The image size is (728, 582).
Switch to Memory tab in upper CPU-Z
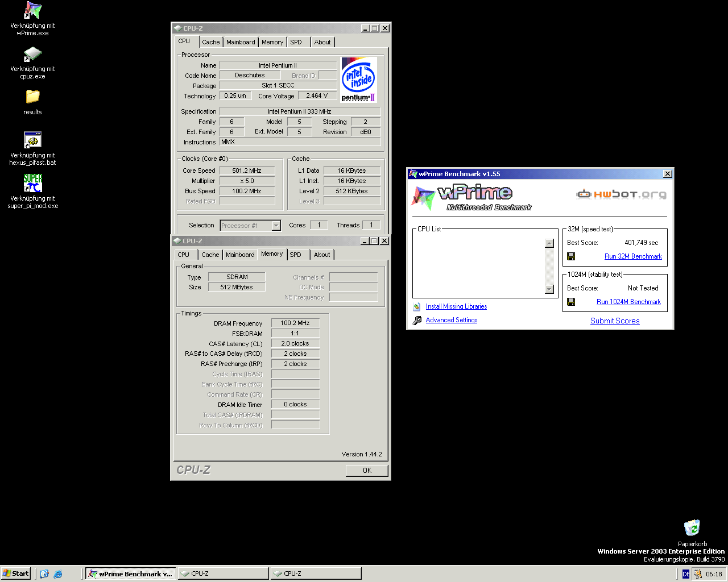click(272, 42)
